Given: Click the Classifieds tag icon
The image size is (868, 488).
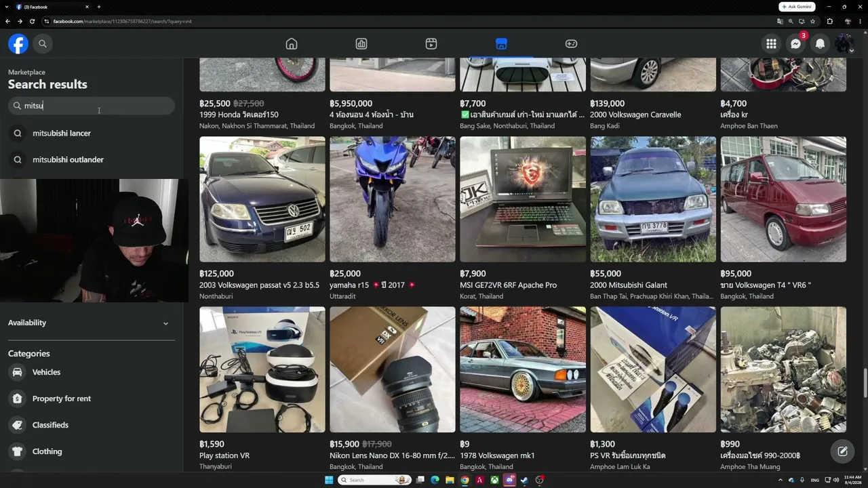Looking at the screenshot, I should point(18,425).
